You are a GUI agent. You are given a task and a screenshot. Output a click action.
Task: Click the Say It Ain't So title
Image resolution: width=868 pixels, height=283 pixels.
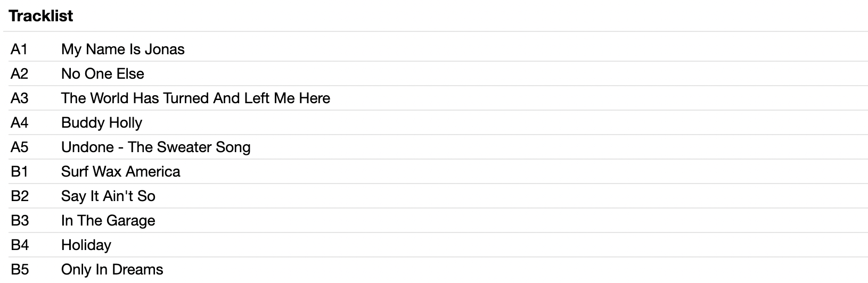point(108,196)
